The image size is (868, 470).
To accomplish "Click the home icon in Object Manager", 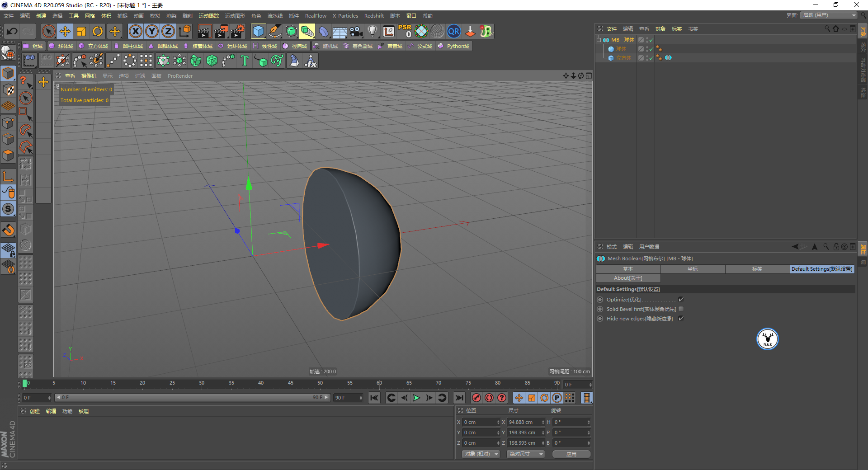I will (836, 28).
